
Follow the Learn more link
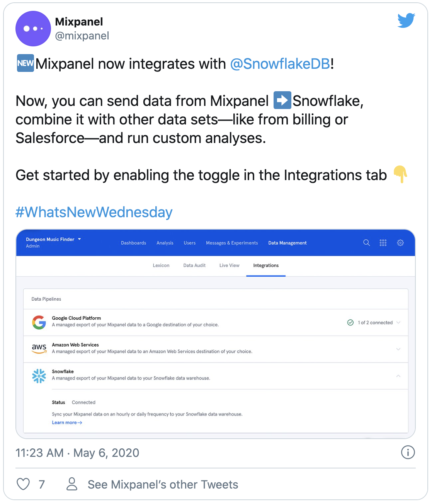pyautogui.click(x=67, y=423)
